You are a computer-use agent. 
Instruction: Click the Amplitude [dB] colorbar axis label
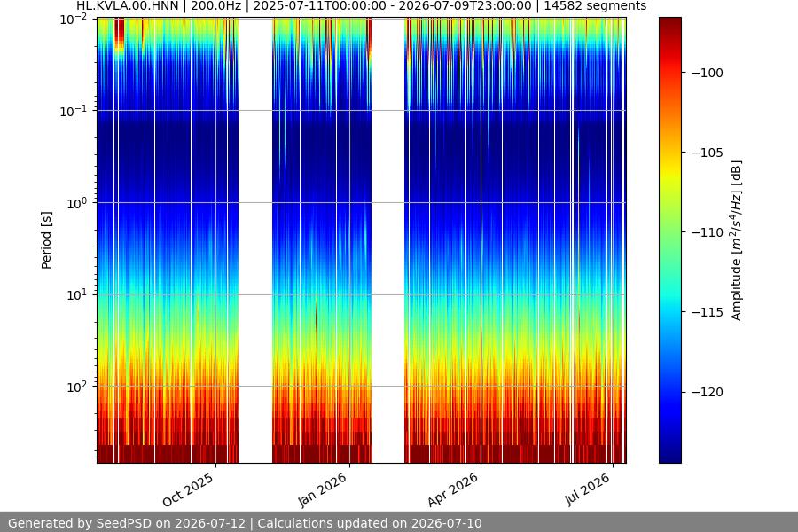[737, 240]
